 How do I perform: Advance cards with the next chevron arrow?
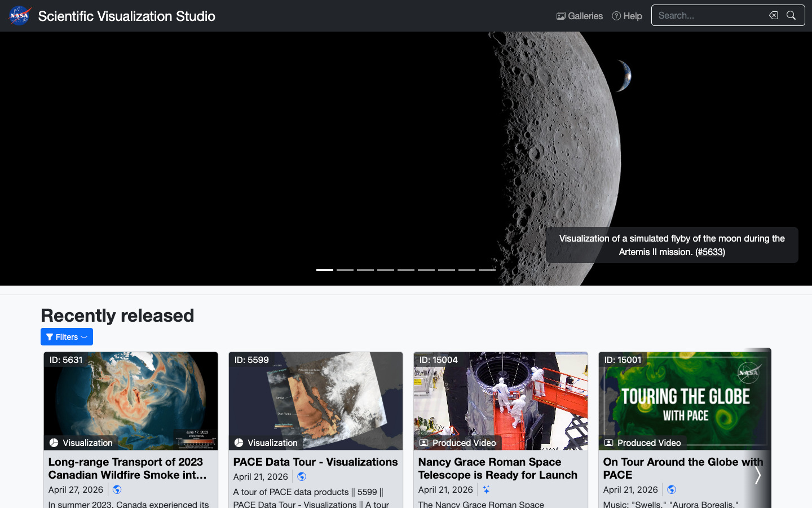(x=758, y=475)
